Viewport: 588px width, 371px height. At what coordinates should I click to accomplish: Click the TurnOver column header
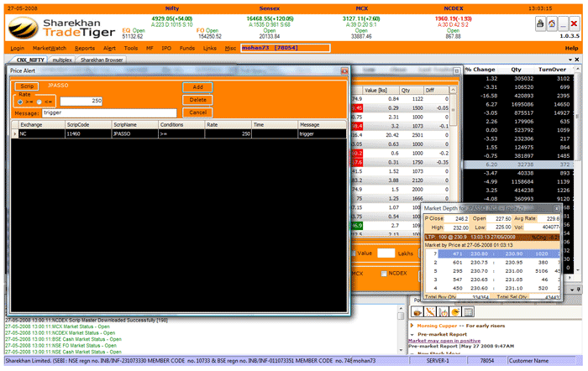click(552, 70)
